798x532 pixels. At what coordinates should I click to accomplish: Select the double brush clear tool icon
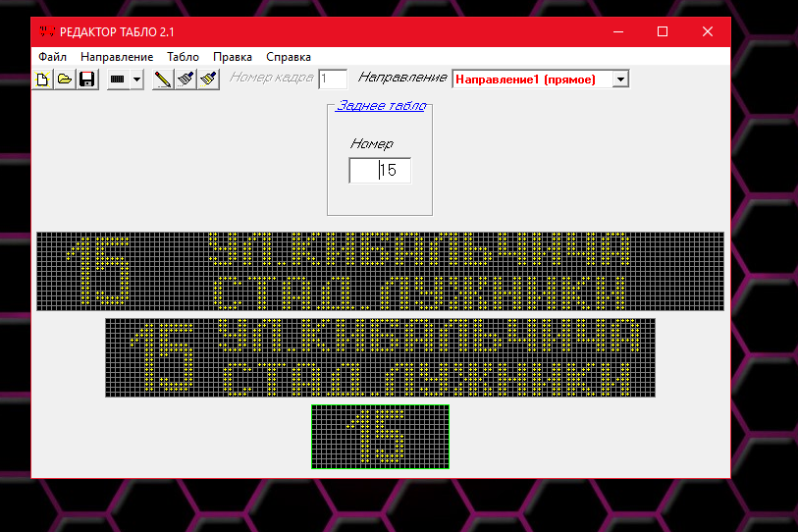point(207,80)
